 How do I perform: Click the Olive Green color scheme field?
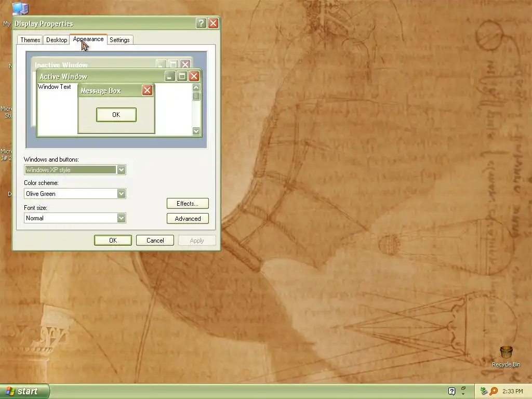click(x=75, y=193)
